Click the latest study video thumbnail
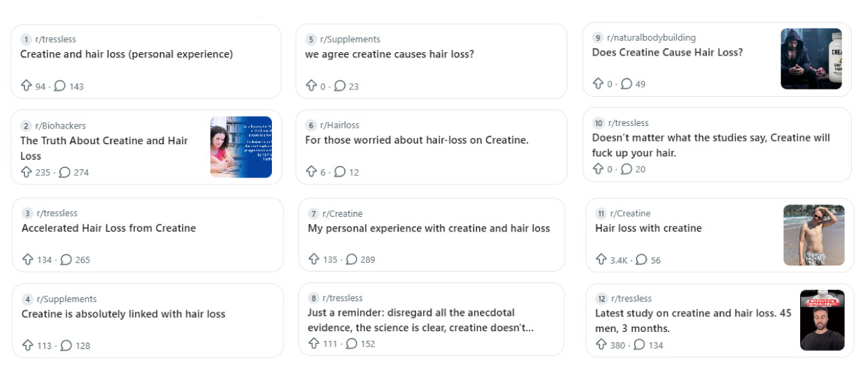 click(822, 320)
